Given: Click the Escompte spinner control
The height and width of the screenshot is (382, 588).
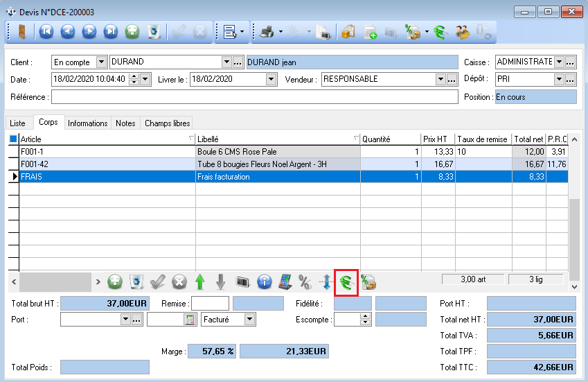Looking at the screenshot, I should (364, 320).
